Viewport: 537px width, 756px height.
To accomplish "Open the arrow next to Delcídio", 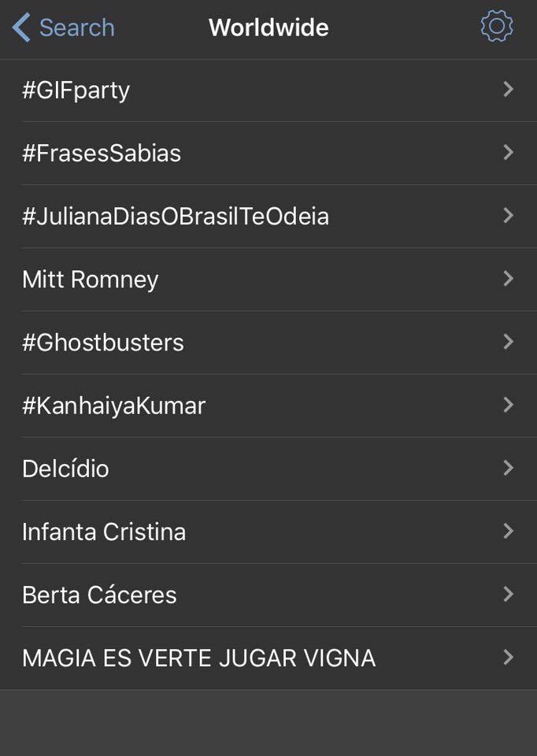I will pos(508,468).
